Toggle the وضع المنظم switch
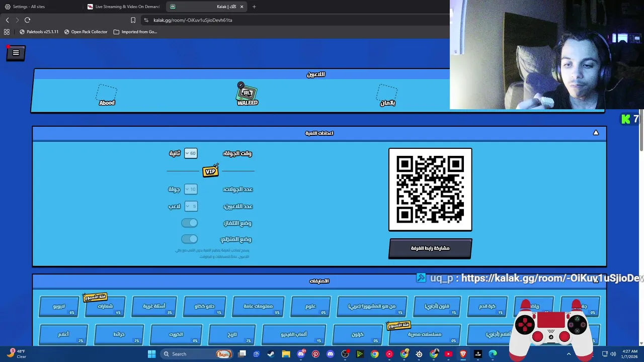Screen dimensions: 644x362 [190, 239]
